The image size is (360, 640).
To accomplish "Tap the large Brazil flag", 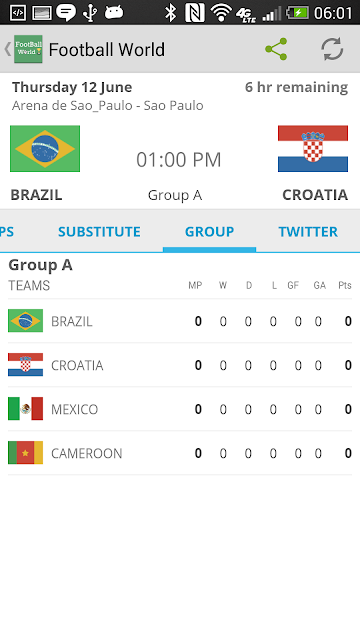I will pos(45,149).
